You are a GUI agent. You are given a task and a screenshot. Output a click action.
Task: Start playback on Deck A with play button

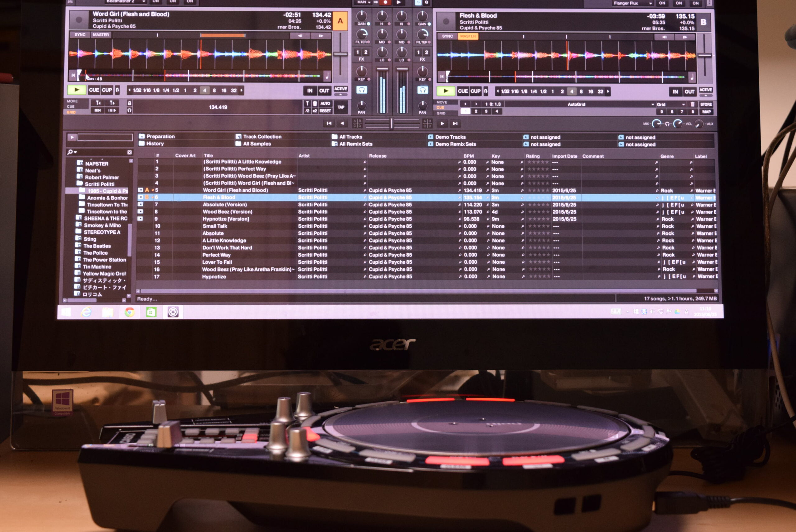(x=77, y=90)
